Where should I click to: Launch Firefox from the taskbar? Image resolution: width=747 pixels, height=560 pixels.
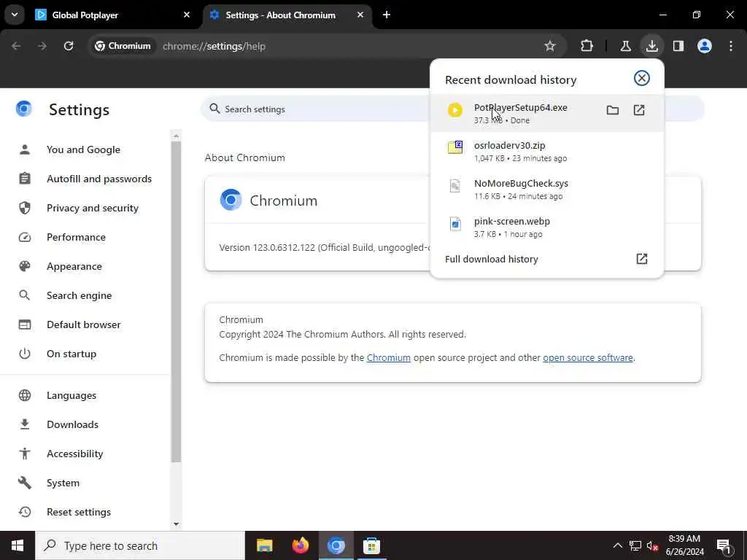coord(300,545)
